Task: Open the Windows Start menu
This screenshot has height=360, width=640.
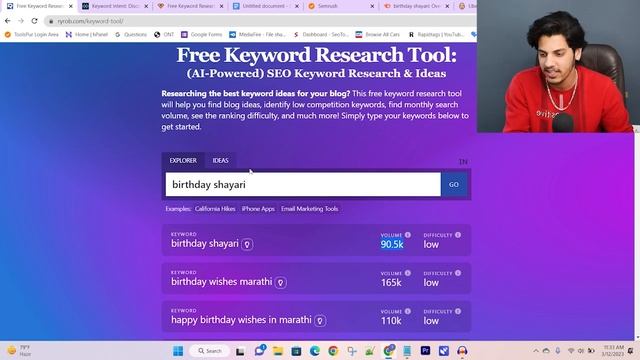Action: coord(178,351)
